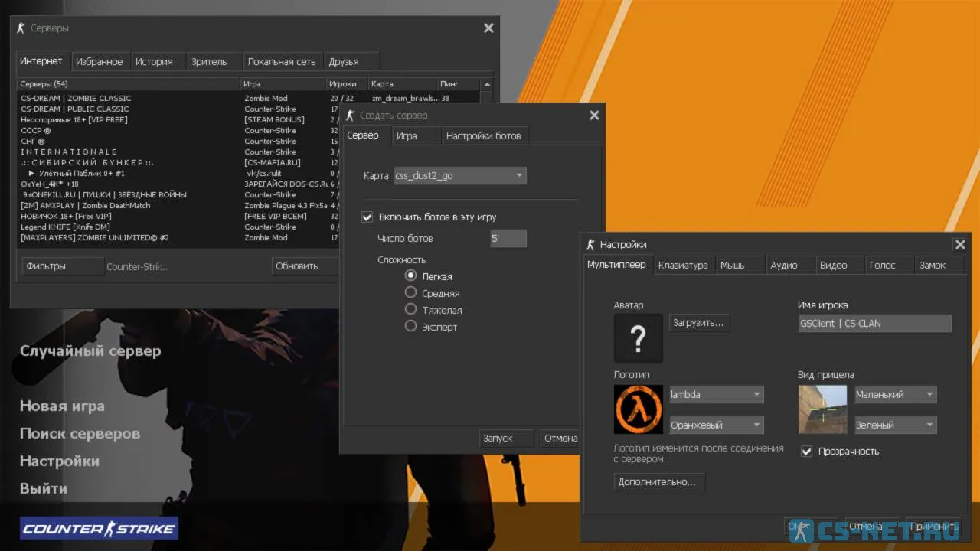The height and width of the screenshot is (551, 980).
Task: Click Настройки in main menu
Action: click(60, 461)
